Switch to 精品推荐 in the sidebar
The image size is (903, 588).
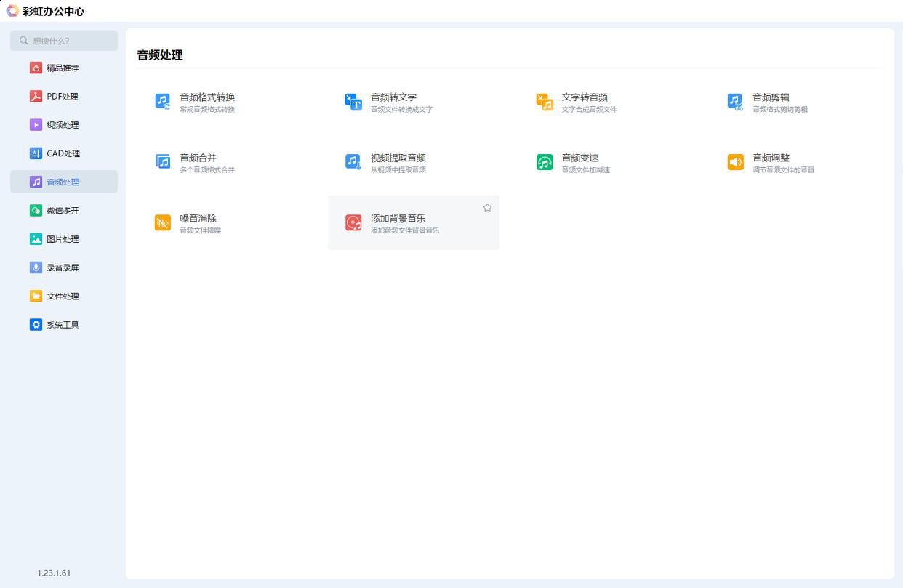[x=63, y=68]
